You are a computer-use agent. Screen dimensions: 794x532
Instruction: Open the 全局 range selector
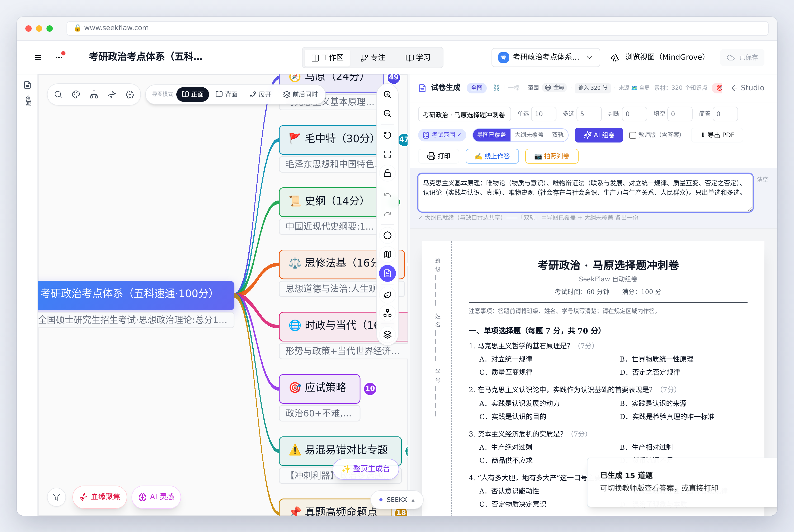click(x=554, y=88)
